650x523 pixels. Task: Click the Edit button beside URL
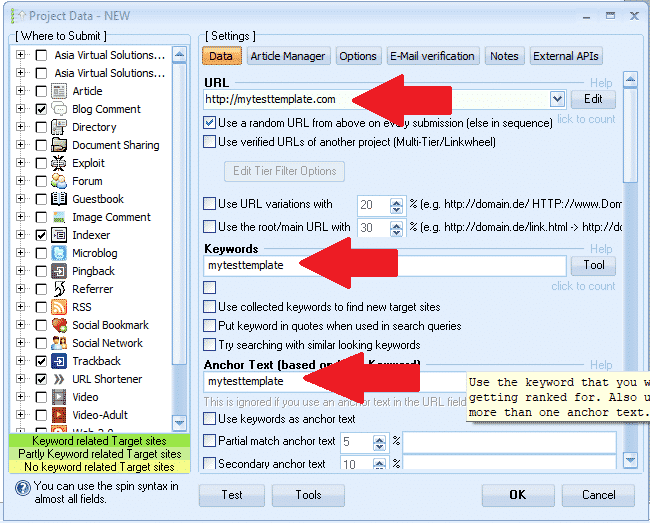(593, 99)
